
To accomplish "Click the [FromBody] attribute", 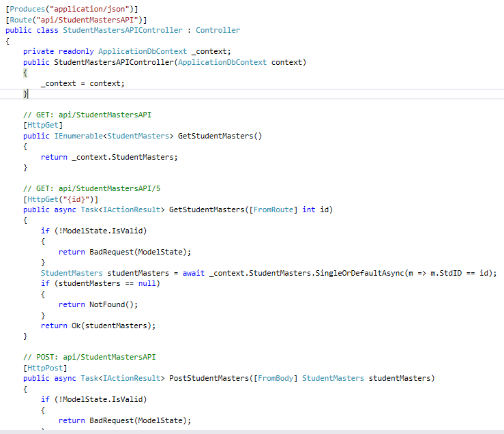I will tap(276, 378).
